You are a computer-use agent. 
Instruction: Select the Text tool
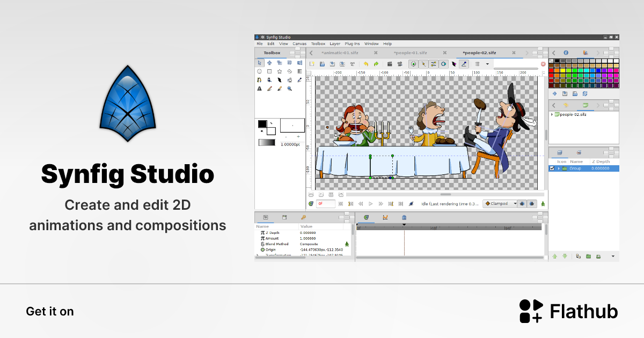(260, 88)
